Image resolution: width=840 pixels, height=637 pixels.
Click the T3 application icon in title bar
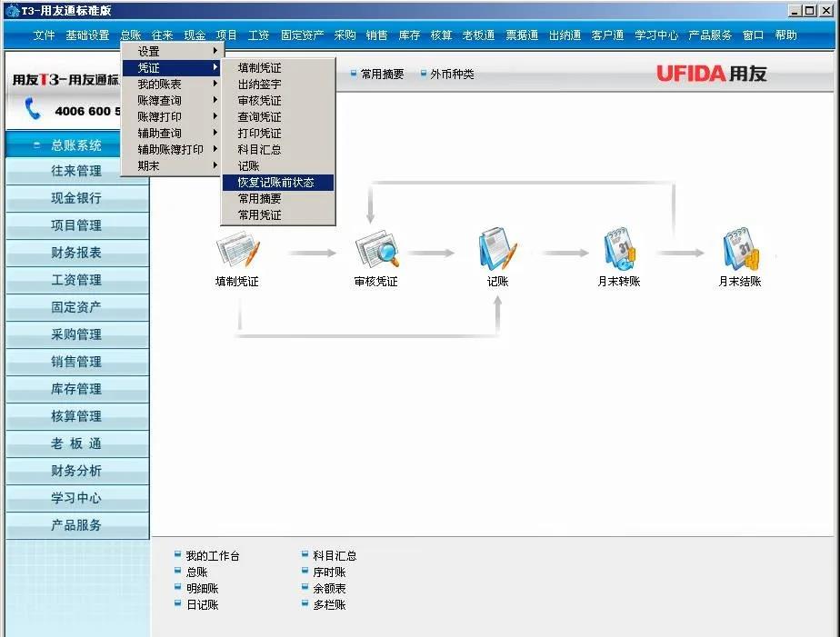(13, 10)
